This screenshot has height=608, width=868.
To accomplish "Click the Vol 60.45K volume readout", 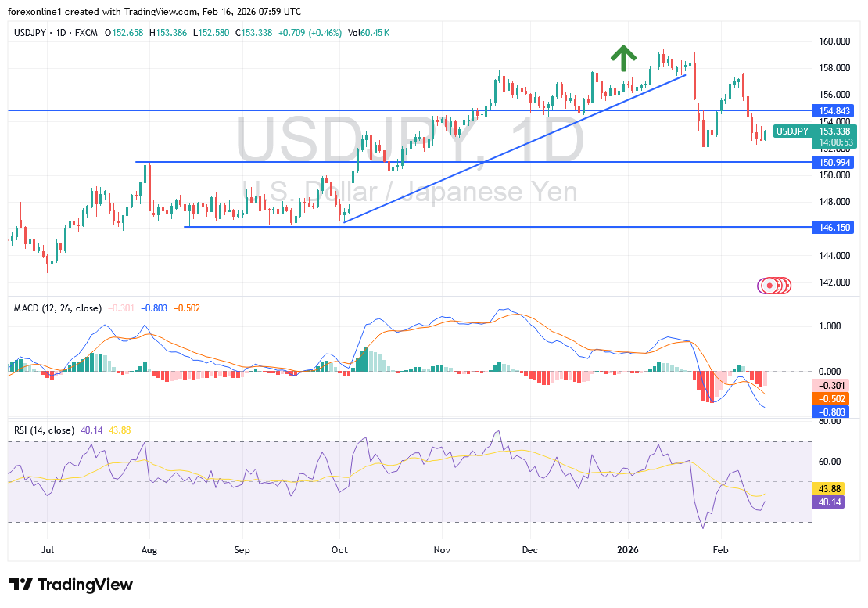I will [x=370, y=33].
